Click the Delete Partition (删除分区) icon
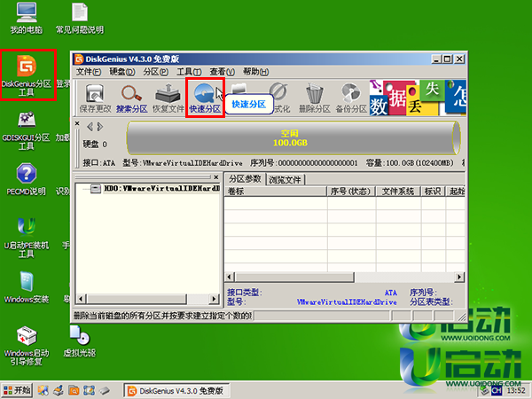The image size is (532, 399). 314,98
